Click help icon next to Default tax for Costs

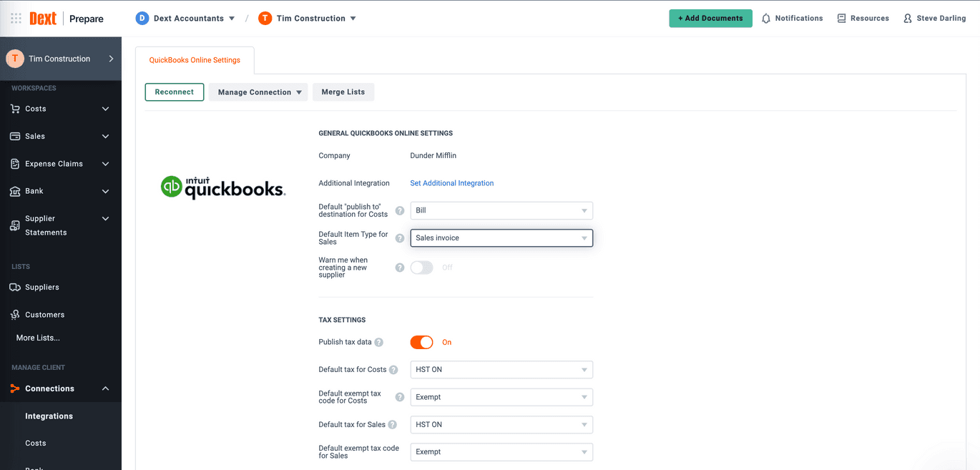coord(393,370)
